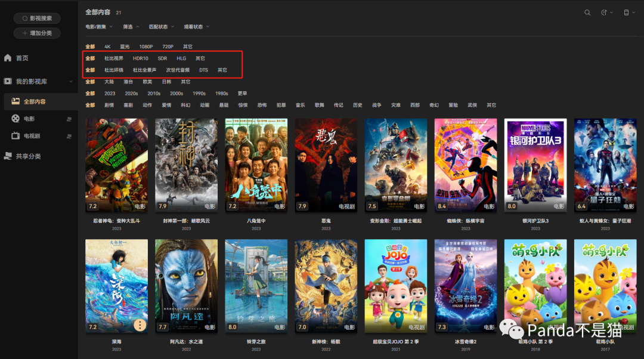Image resolution: width=644 pixels, height=359 pixels.
Task: Filter by genre 科幻
Action: pos(185,105)
